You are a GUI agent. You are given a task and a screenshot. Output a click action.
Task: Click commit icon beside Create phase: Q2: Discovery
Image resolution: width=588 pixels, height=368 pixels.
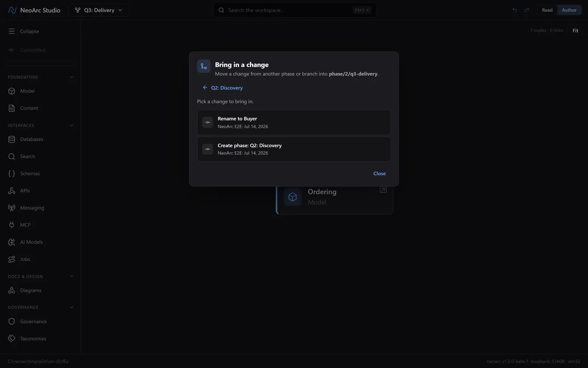click(208, 149)
